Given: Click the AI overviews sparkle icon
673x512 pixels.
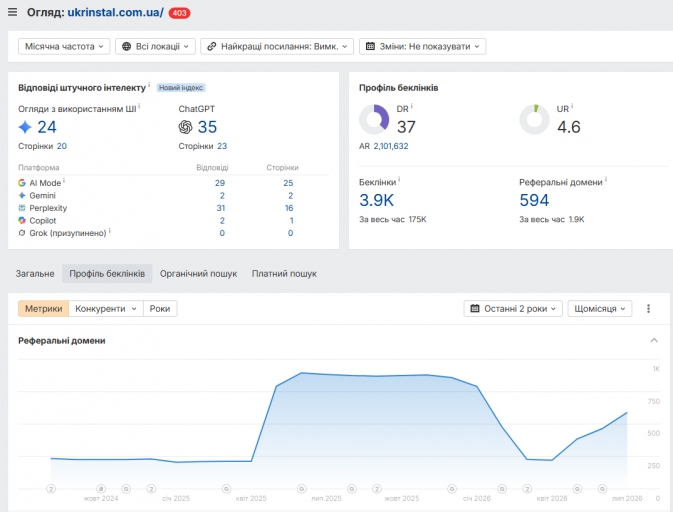Looking at the screenshot, I should [x=25, y=127].
